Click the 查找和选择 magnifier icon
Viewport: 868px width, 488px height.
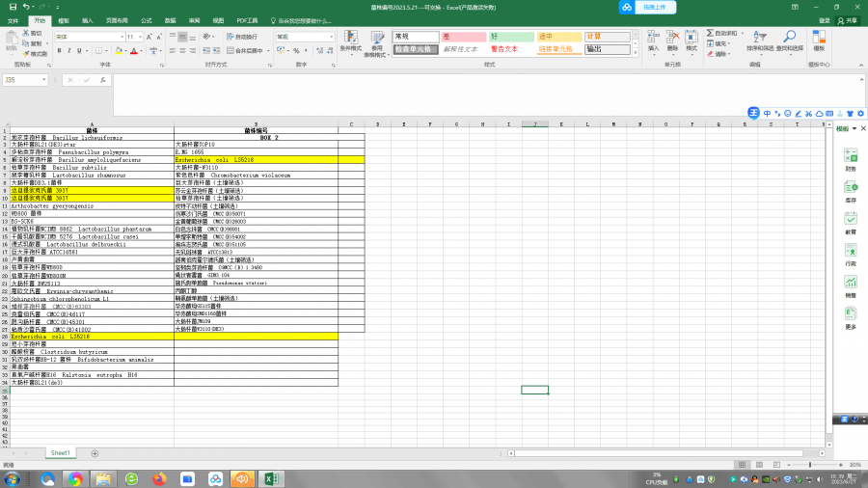pos(789,39)
